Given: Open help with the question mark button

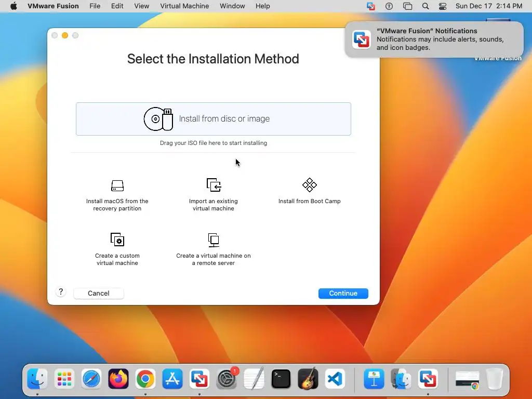Looking at the screenshot, I should pos(61,292).
